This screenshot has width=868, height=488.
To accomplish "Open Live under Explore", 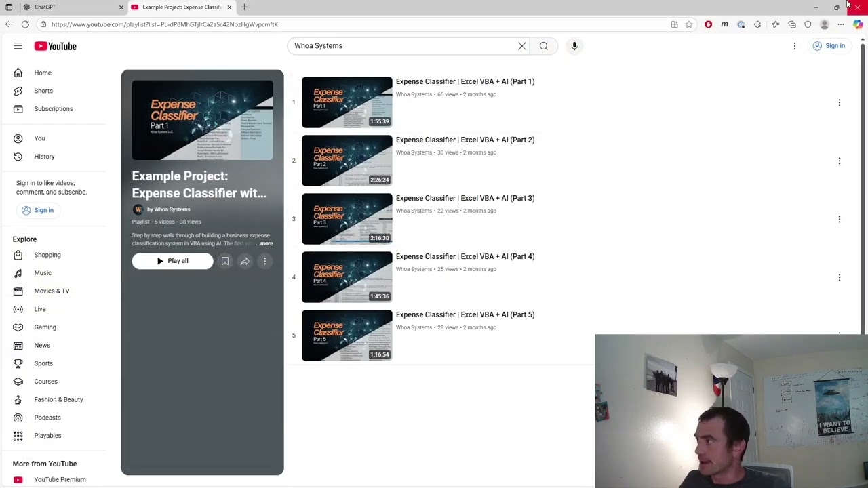I will coord(40,309).
